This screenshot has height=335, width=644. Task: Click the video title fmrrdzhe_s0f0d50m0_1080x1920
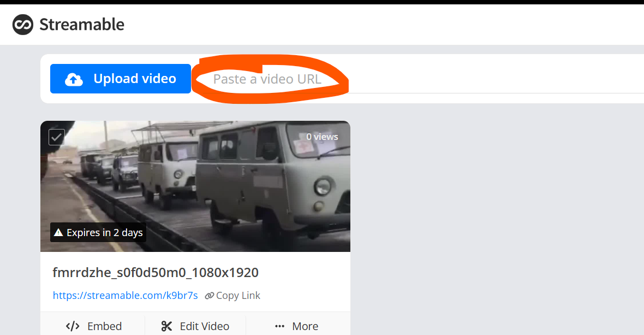click(156, 272)
